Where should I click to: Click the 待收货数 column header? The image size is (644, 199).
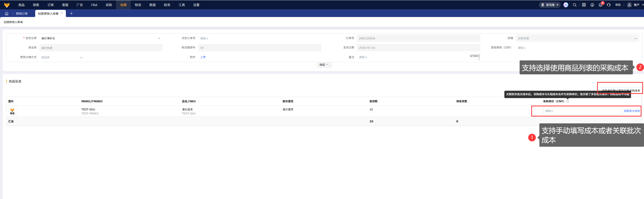click(x=462, y=101)
